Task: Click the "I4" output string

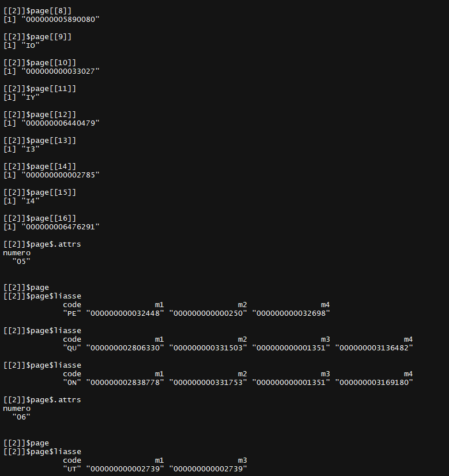Action: 31,201
